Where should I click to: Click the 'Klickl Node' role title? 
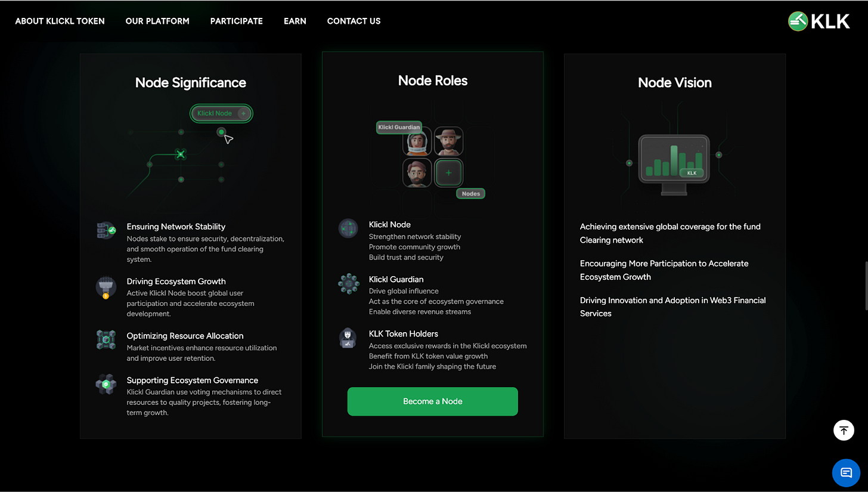pos(390,225)
